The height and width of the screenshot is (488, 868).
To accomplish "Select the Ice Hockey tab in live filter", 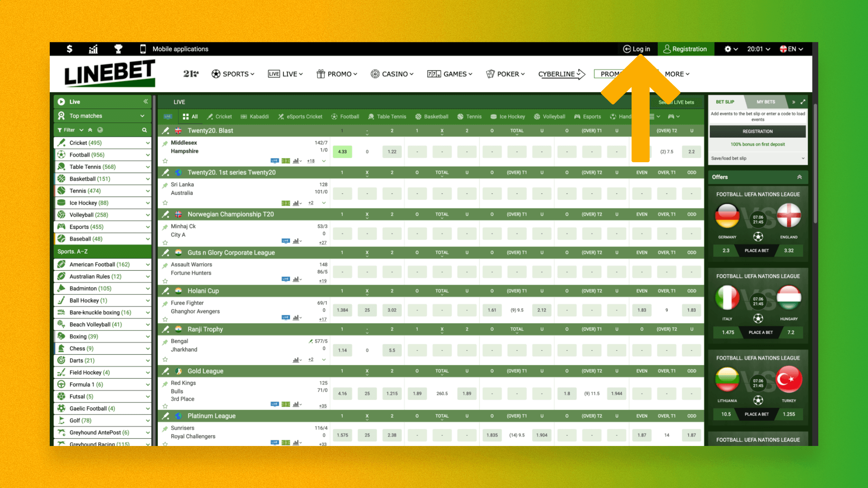I will [508, 116].
